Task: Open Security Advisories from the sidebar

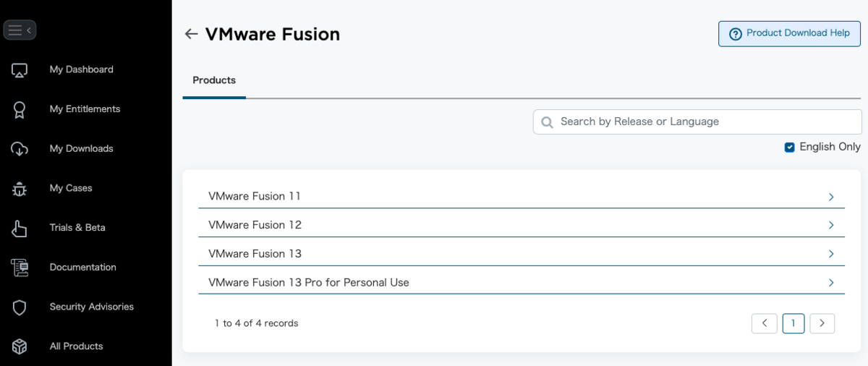Action: click(x=92, y=307)
